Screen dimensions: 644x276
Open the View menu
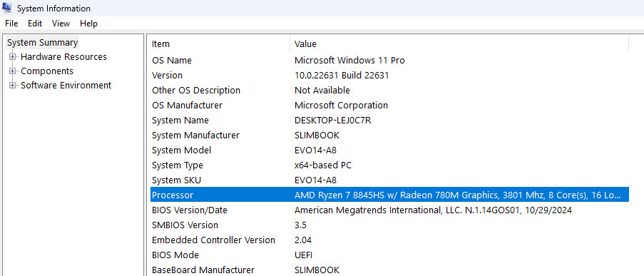point(61,24)
